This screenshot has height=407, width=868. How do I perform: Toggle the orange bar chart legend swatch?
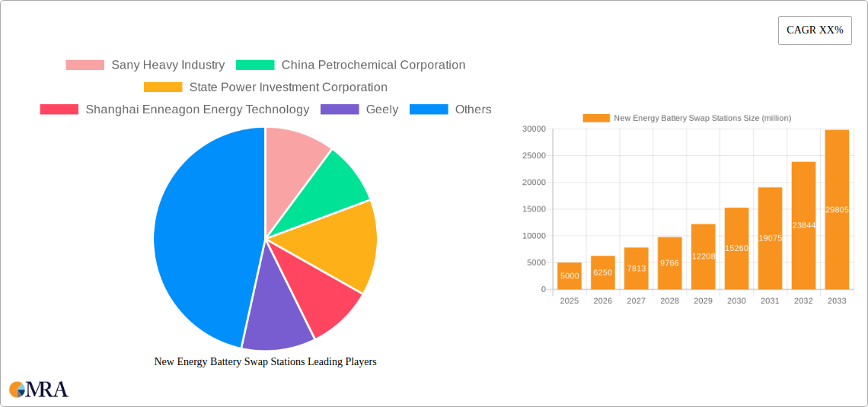(x=596, y=118)
